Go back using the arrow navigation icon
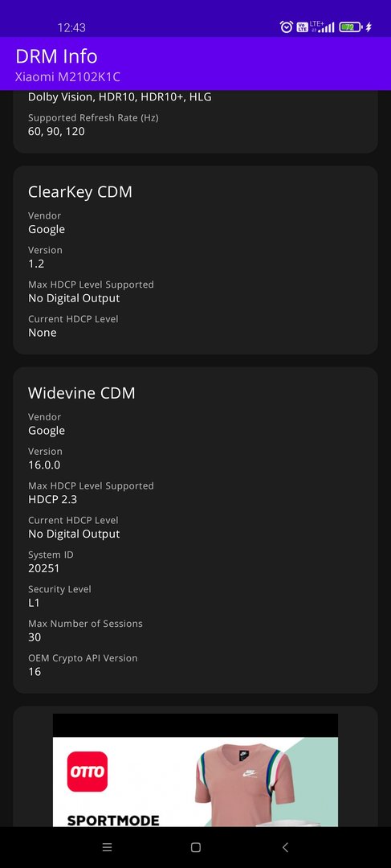This screenshot has height=868, width=391. (285, 847)
